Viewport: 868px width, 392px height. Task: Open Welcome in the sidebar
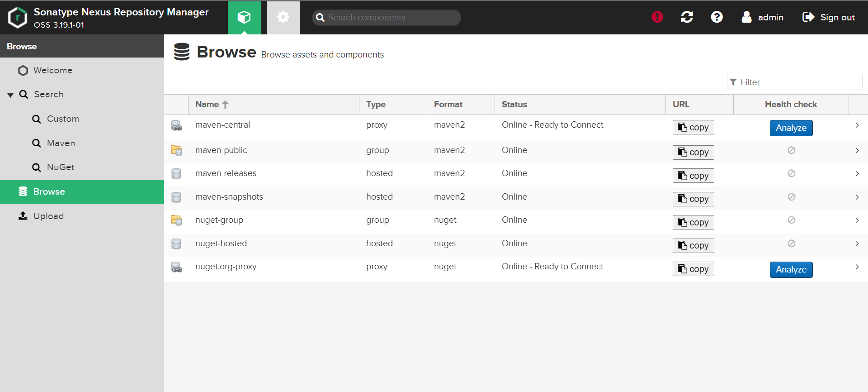82,71
